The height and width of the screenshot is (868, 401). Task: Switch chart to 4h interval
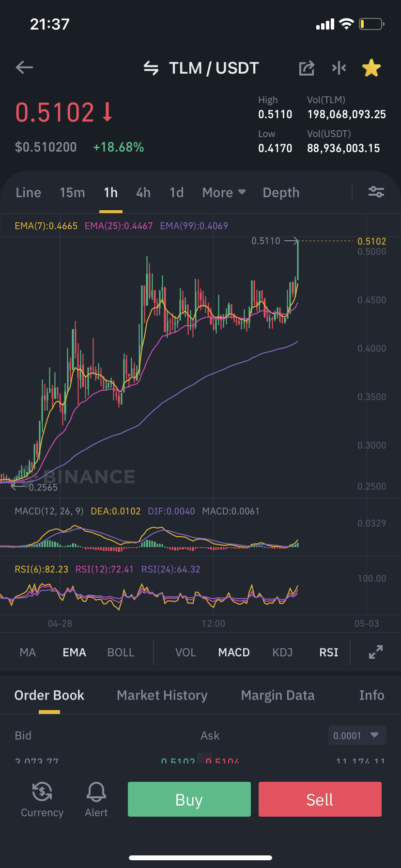(x=143, y=193)
